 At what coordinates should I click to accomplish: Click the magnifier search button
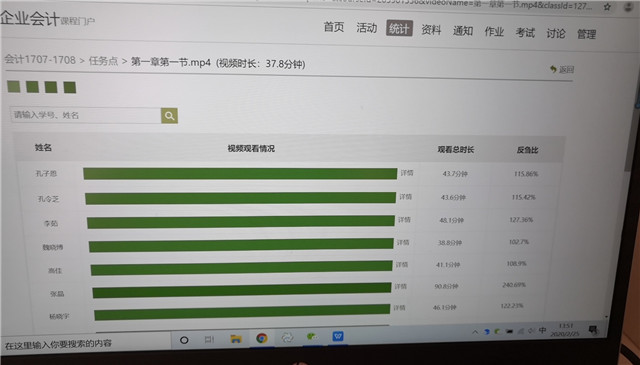click(x=169, y=116)
